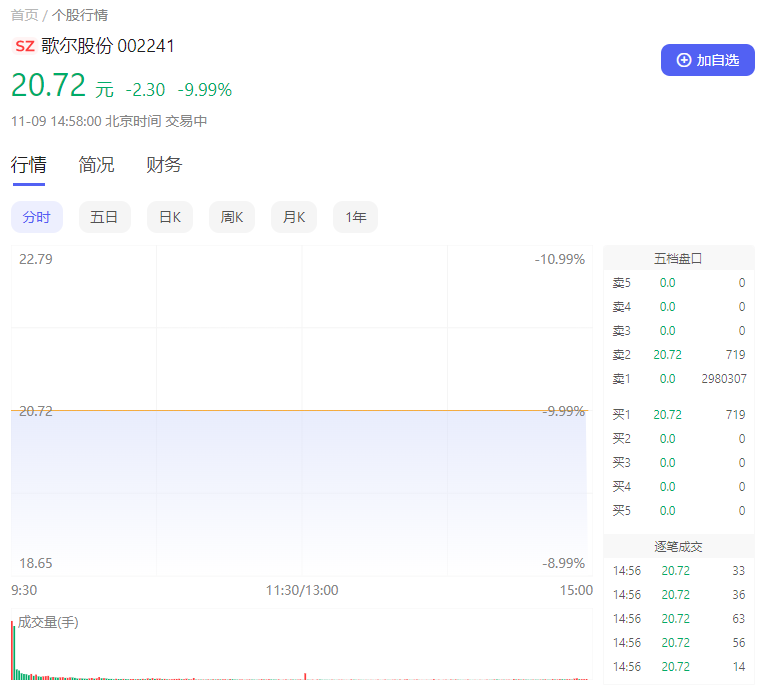Image resolution: width=769 pixels, height=695 pixels.
Task: Open the 财务 tab
Action: 164,165
